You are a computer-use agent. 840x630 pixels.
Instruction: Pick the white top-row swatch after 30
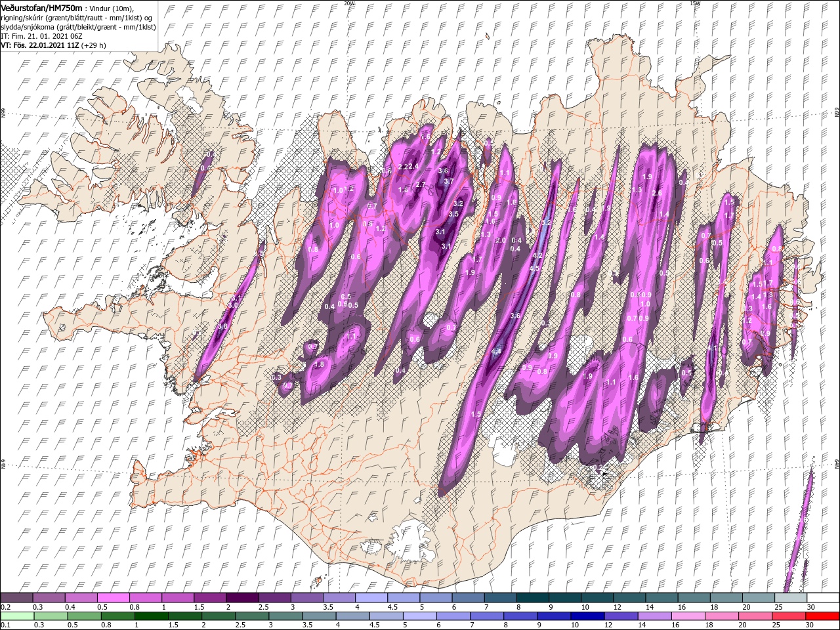click(823, 598)
